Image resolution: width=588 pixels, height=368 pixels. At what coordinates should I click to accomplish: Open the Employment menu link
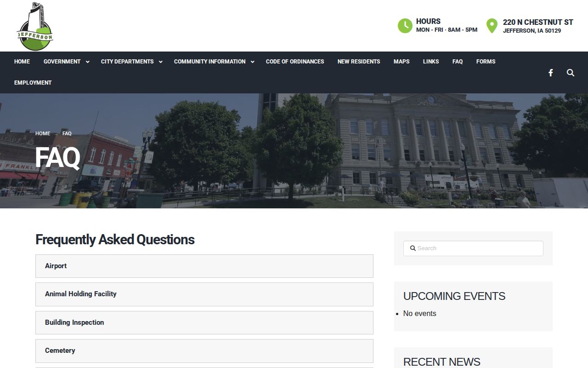click(x=33, y=83)
